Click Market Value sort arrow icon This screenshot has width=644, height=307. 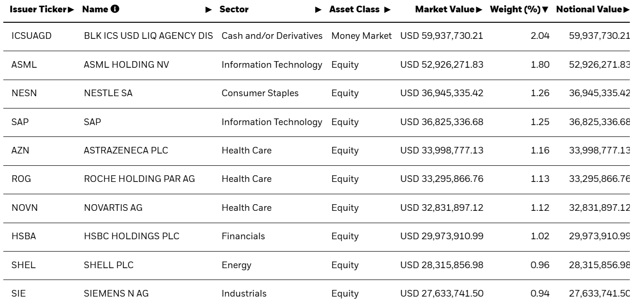click(479, 9)
